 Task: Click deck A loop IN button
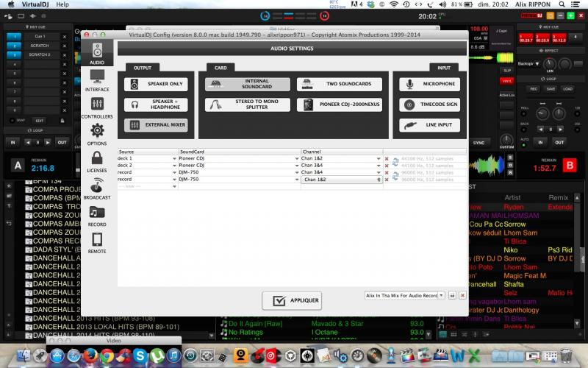(12, 143)
